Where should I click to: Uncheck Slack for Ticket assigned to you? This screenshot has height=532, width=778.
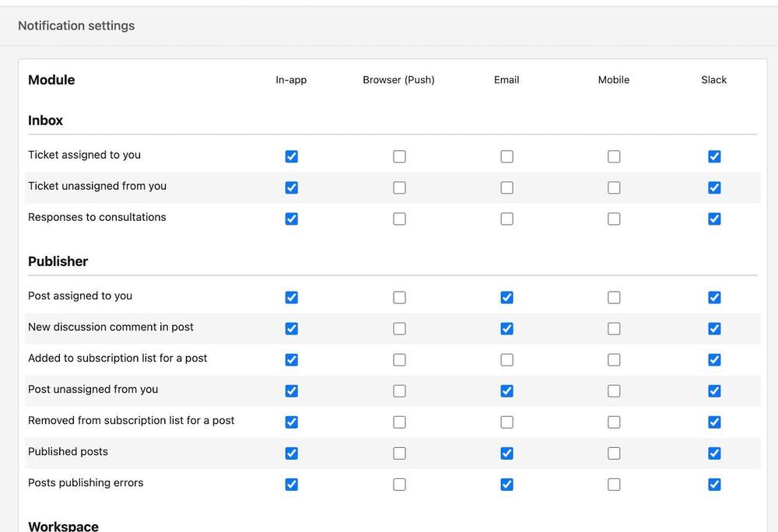point(714,156)
